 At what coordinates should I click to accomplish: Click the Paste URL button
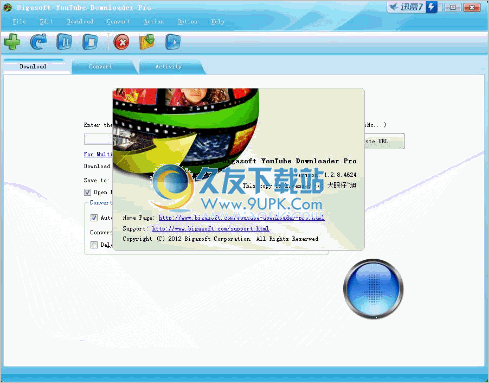[384, 141]
